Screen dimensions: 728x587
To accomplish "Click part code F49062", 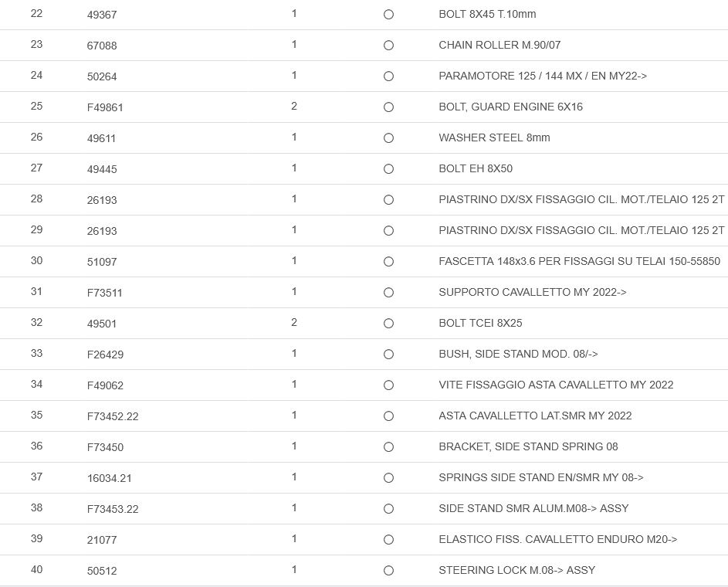I will (x=105, y=385).
